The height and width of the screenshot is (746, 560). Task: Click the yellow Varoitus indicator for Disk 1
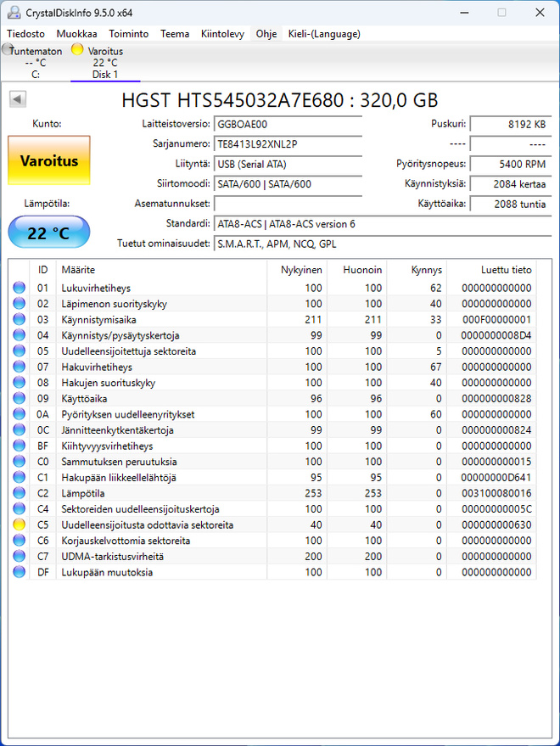click(77, 49)
